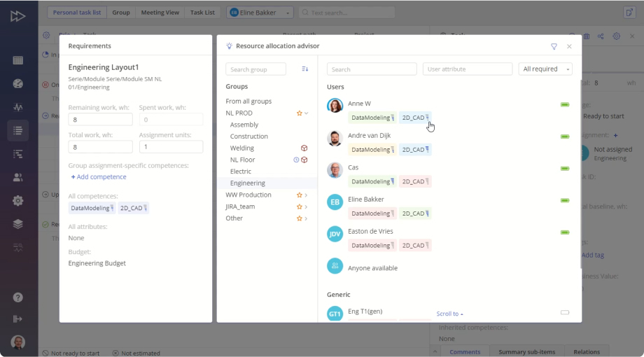Click the Remaining work input field
Viewport: 644px width, 357px height.
pos(100,120)
